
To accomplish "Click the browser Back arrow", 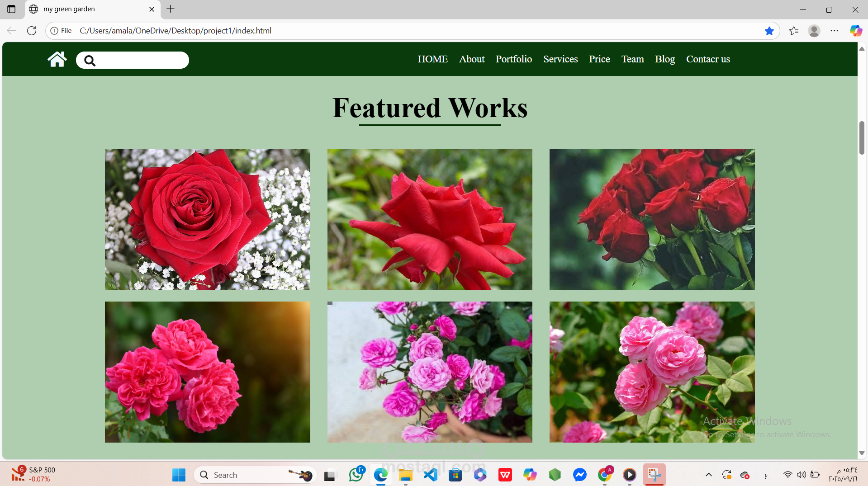I will pyautogui.click(x=11, y=31).
